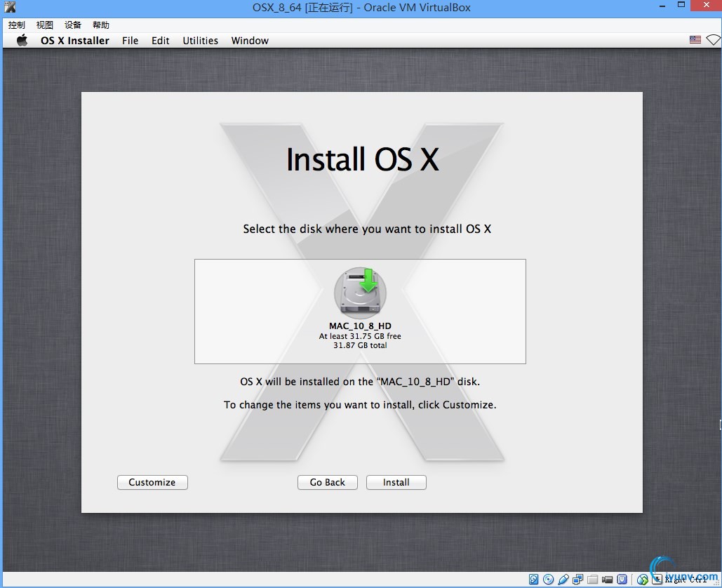
Task: Click the optical disc (CD/DVD) status icon
Action: point(549,580)
